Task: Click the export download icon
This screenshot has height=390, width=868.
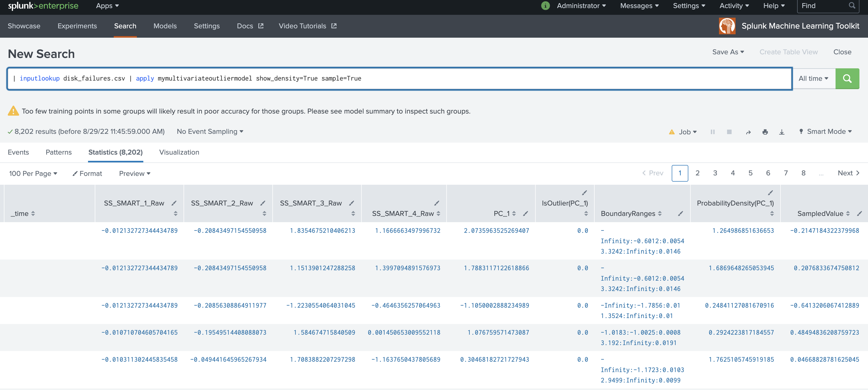Action: pyautogui.click(x=782, y=132)
